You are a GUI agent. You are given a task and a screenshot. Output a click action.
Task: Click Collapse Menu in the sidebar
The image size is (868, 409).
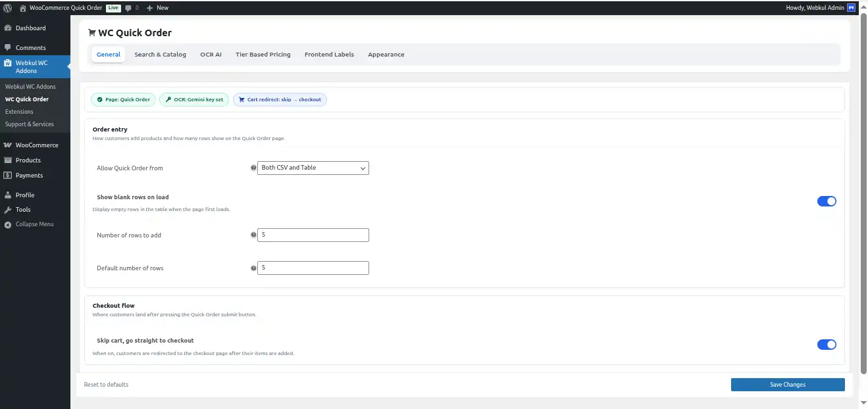pos(35,224)
